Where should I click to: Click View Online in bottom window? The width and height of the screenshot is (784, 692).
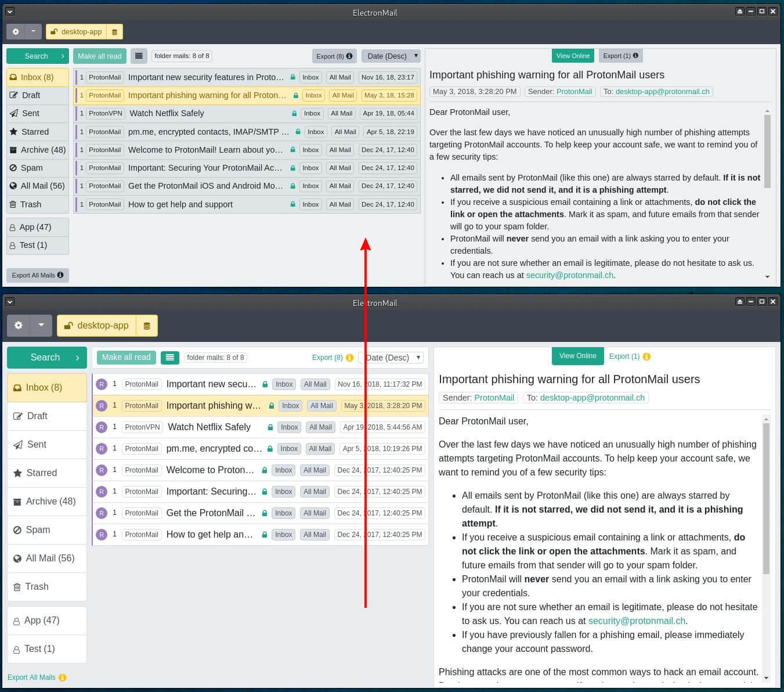pyautogui.click(x=577, y=356)
